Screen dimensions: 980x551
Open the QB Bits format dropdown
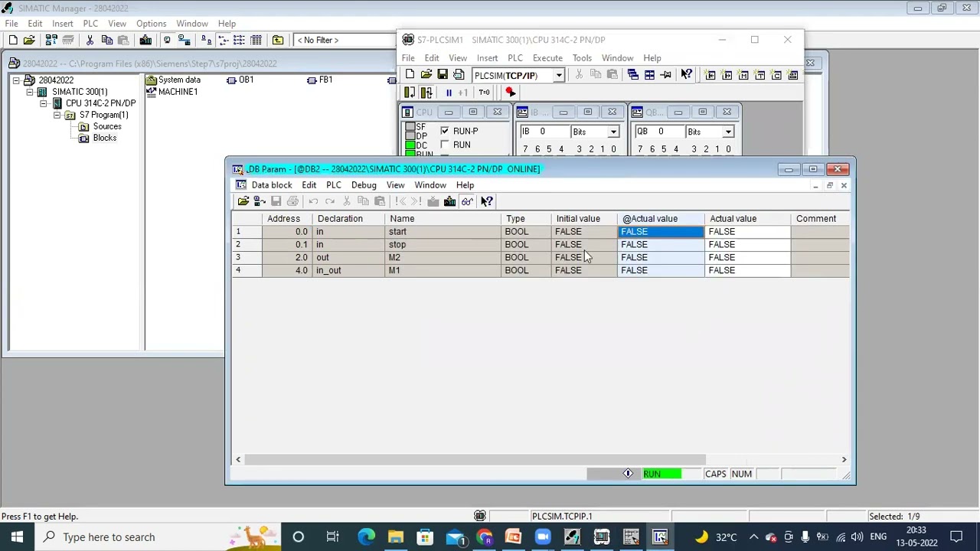pos(728,132)
